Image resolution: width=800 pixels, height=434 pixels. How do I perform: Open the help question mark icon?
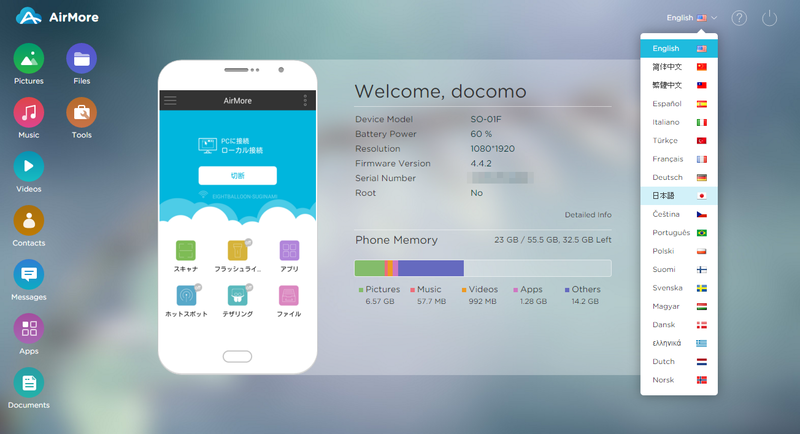(739, 18)
